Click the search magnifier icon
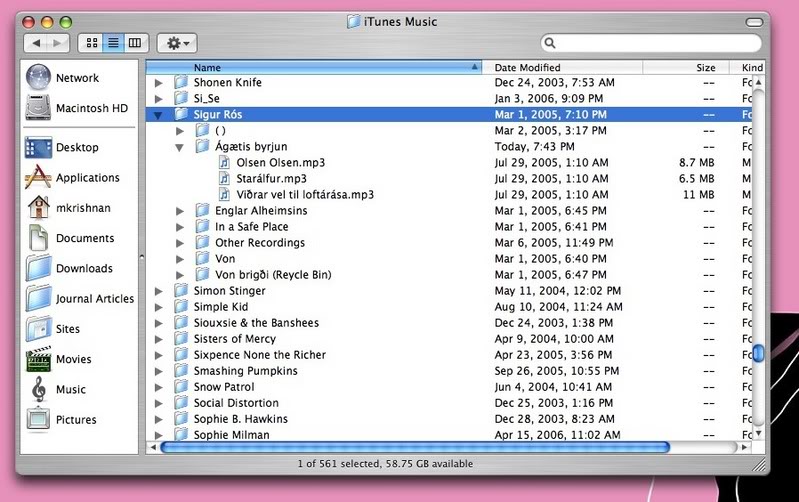This screenshot has height=502, width=799. point(550,43)
